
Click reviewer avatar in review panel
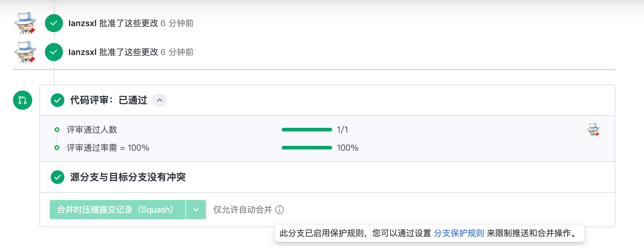click(593, 130)
